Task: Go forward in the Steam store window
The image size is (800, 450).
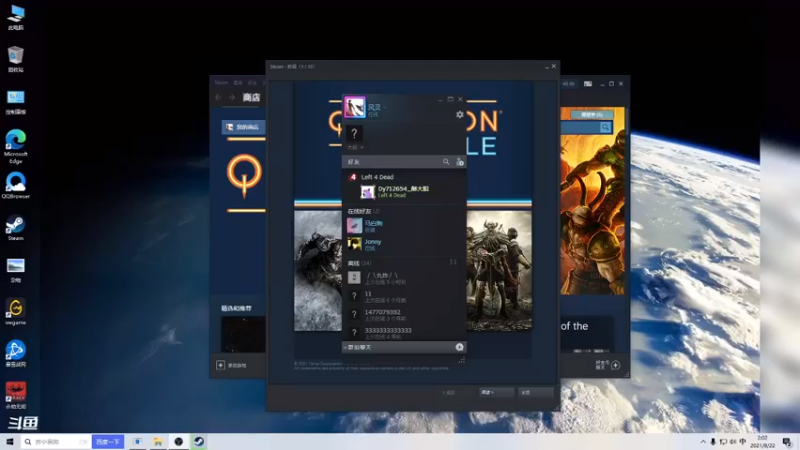Action: coord(232,97)
